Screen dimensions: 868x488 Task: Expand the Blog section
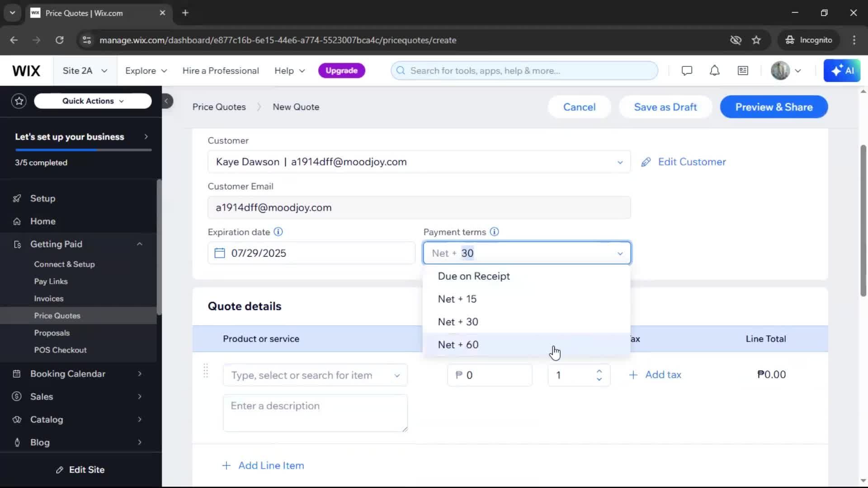coord(140,442)
